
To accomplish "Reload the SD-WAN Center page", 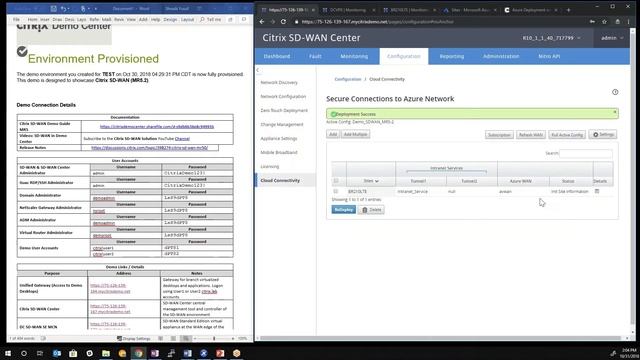I will coord(283,22).
